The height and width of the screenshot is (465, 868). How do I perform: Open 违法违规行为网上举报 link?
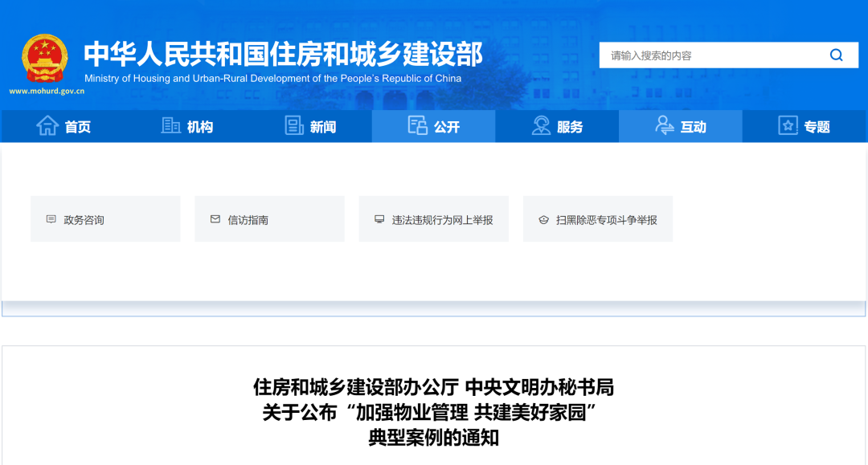click(433, 219)
